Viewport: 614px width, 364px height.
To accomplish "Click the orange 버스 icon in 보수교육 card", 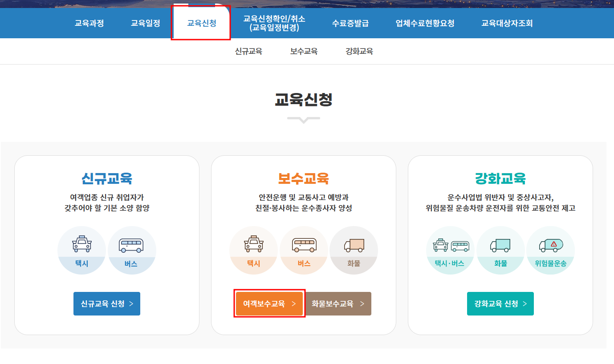I will tap(304, 249).
